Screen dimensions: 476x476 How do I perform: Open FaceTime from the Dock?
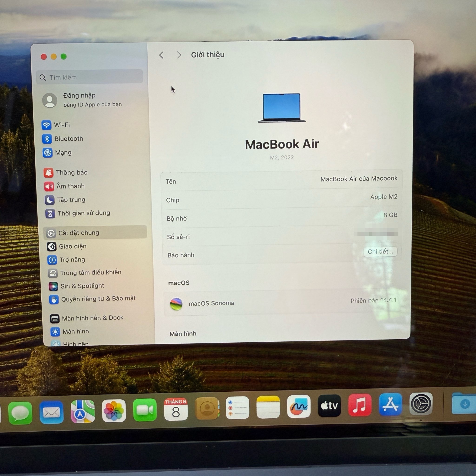[145, 410]
